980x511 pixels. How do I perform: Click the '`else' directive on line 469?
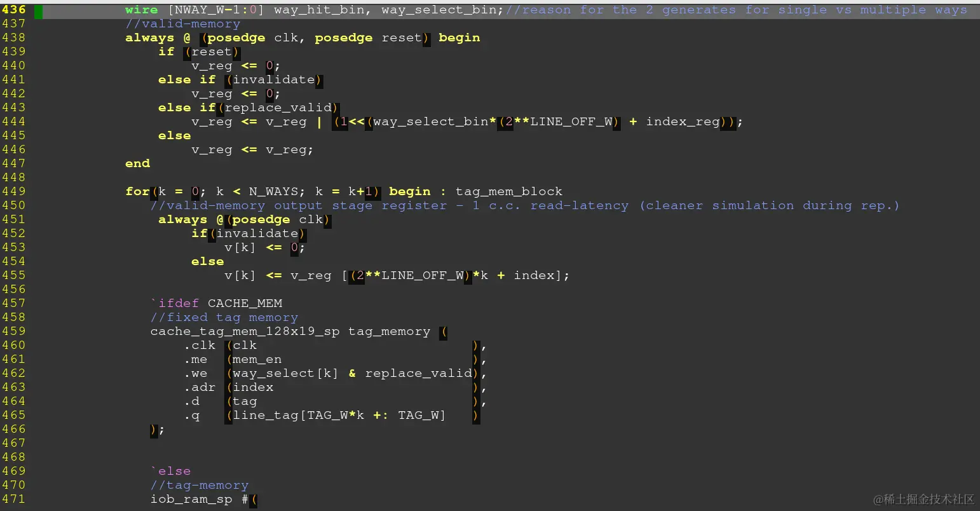[x=170, y=472]
